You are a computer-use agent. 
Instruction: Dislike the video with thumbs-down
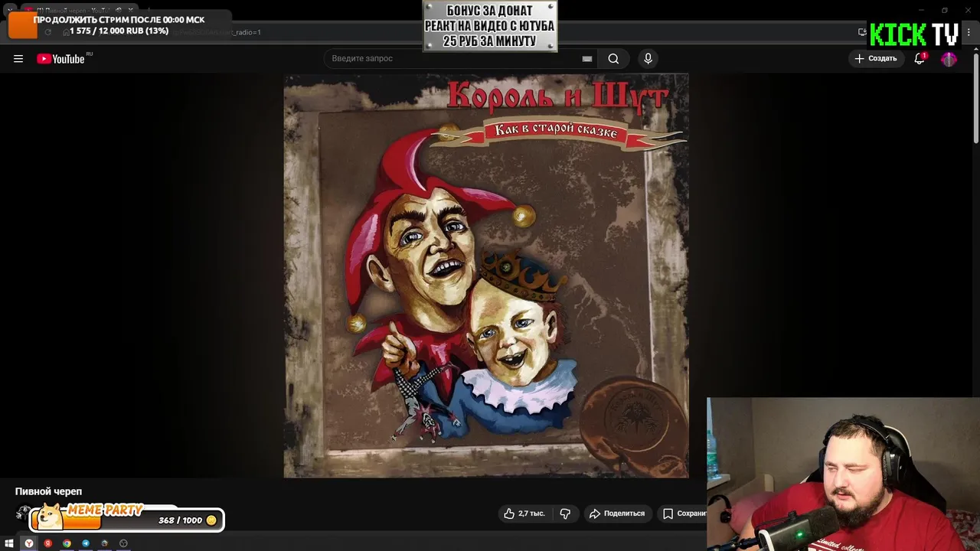(x=565, y=514)
